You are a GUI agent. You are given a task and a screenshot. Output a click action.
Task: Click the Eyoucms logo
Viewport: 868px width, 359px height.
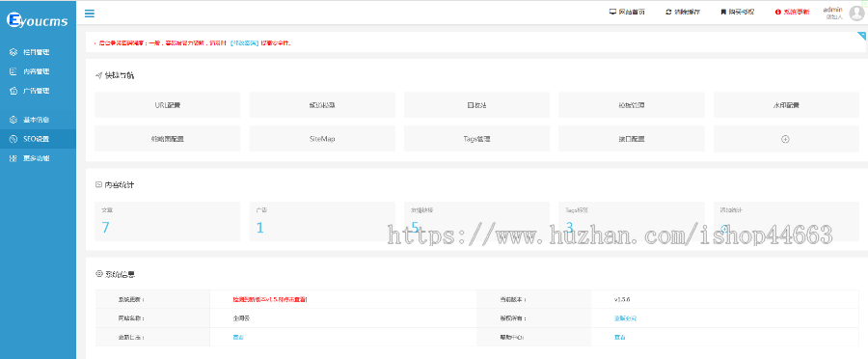pos(37,20)
